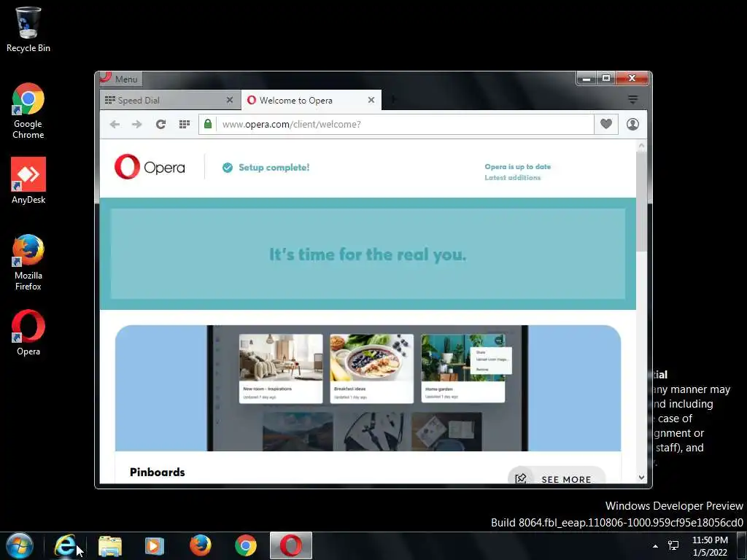Viewport: 747px width, 560px height.
Task: Click the page scrollbar up arrow
Action: (642, 146)
